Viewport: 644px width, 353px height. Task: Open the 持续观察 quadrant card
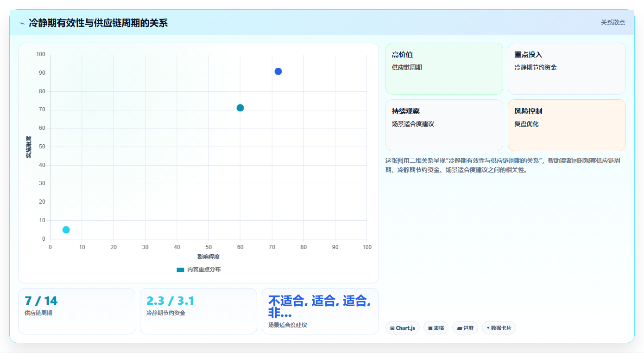tap(444, 125)
